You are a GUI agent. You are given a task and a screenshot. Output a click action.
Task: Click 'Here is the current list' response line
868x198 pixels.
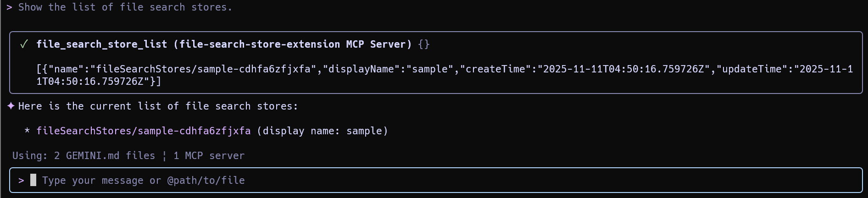(x=158, y=106)
